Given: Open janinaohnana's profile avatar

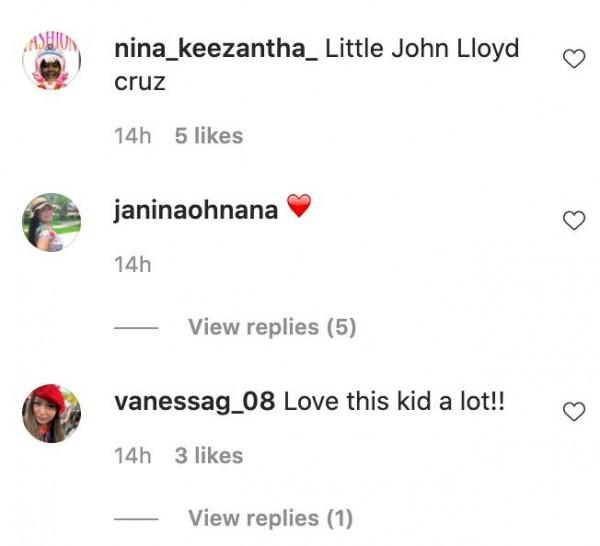Looking at the screenshot, I should [x=51, y=221].
